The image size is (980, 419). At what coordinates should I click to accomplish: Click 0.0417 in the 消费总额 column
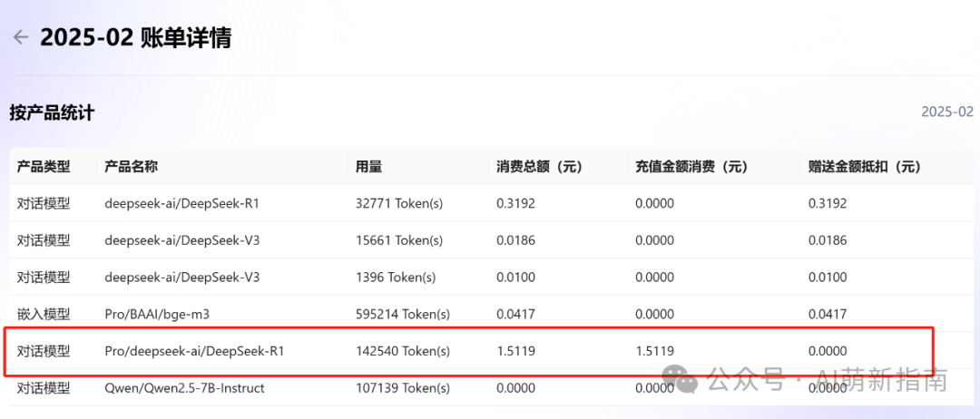pos(515,314)
